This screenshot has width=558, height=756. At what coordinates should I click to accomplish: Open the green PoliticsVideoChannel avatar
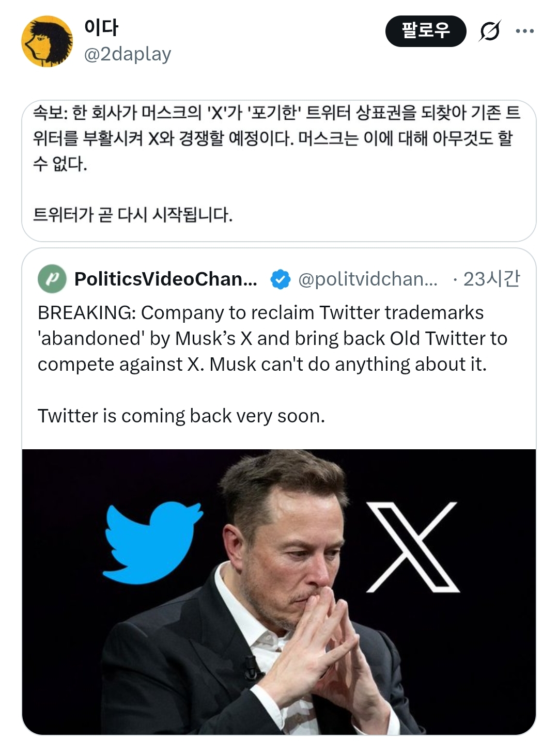pos(52,279)
